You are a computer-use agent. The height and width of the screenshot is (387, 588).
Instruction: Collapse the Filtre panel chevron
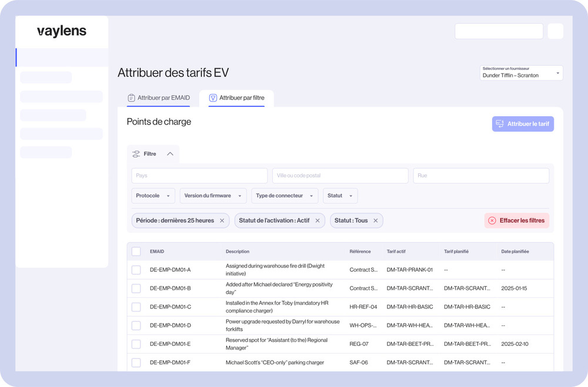[170, 154]
